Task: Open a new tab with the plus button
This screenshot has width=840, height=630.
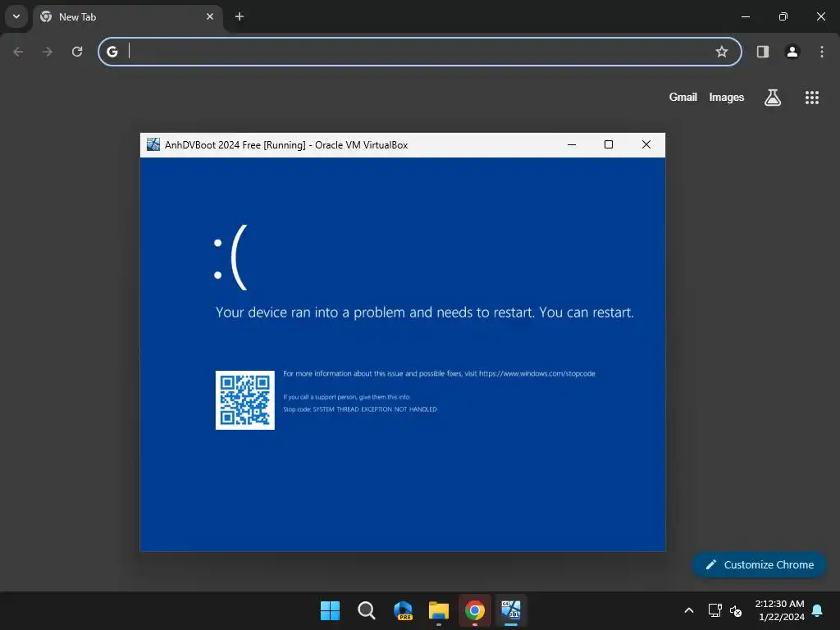Action: [240, 16]
